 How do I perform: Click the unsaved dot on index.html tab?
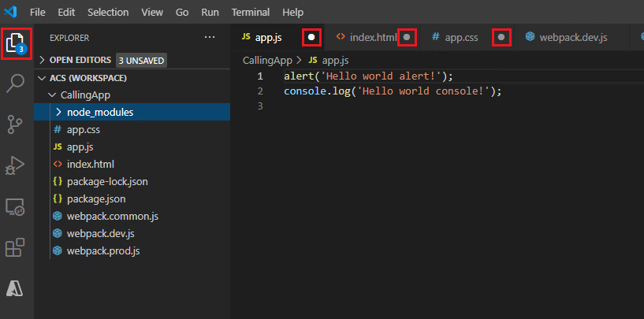(x=407, y=37)
